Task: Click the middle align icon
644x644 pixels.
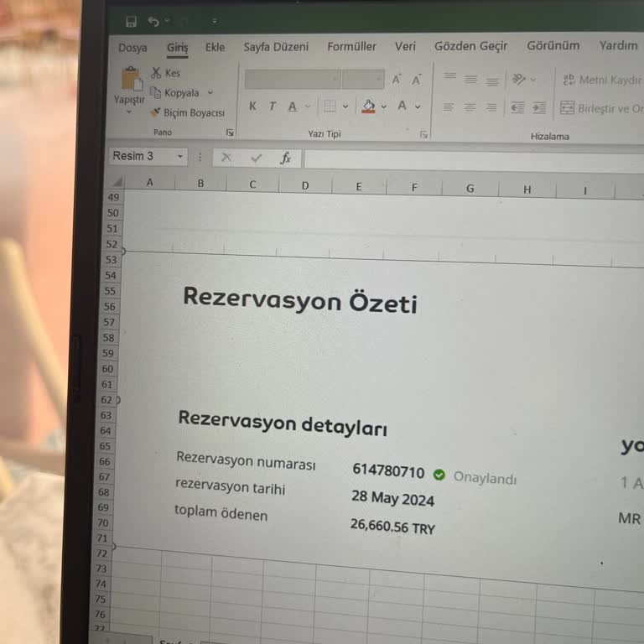Action: coord(470,80)
